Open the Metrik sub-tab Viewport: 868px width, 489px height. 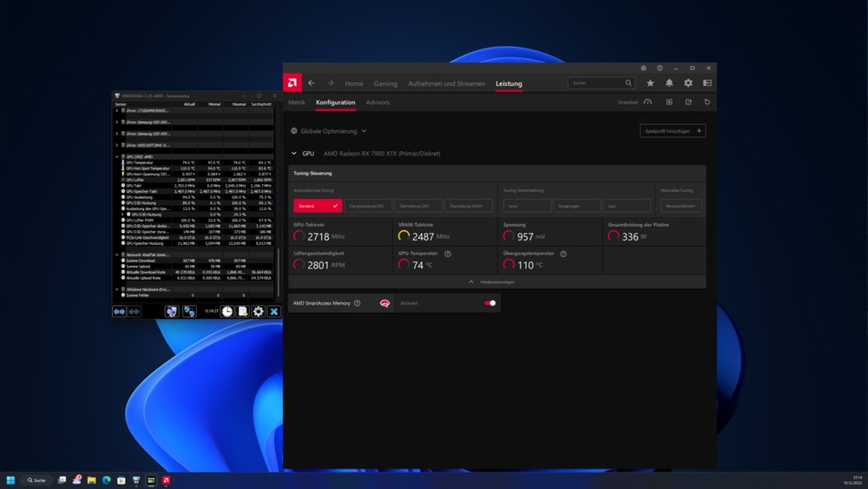coord(297,102)
